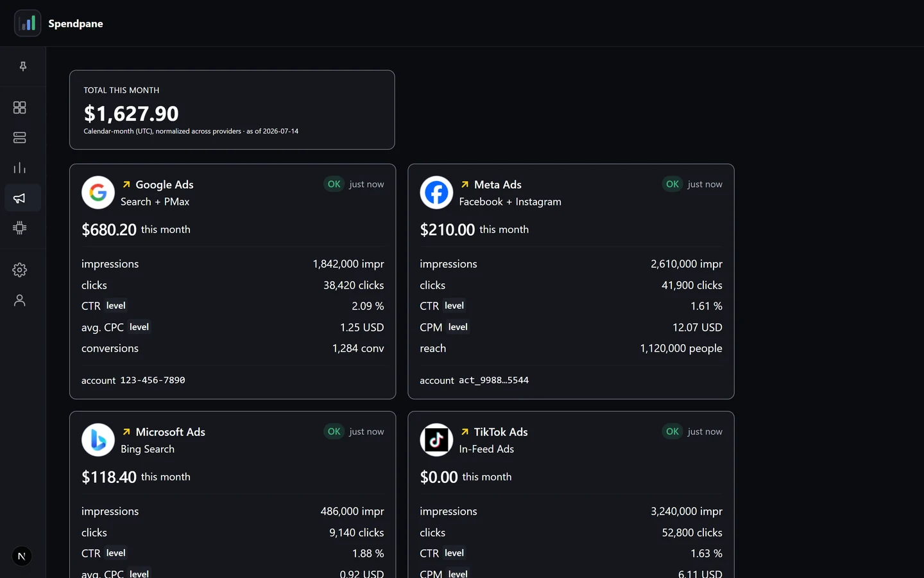Click the 1,284 conv value
924x578 pixels.
pyautogui.click(x=358, y=348)
